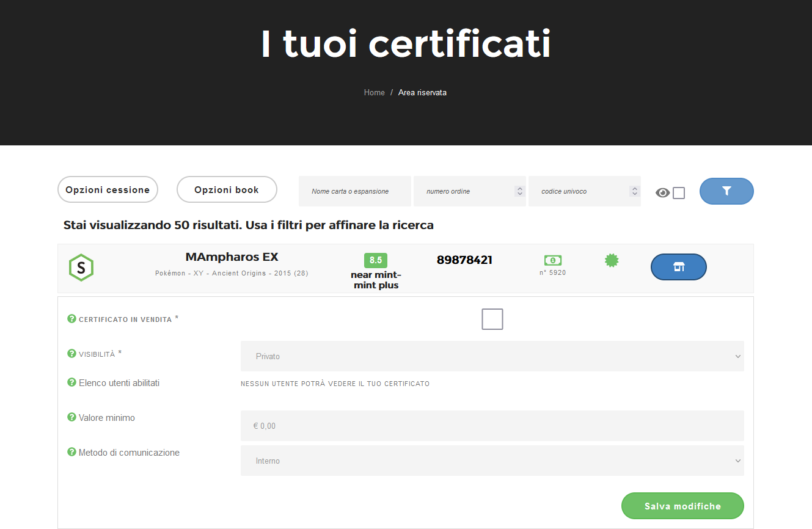Click Area riservata breadcrumb
Screen dimensions: 812x529
422,93
